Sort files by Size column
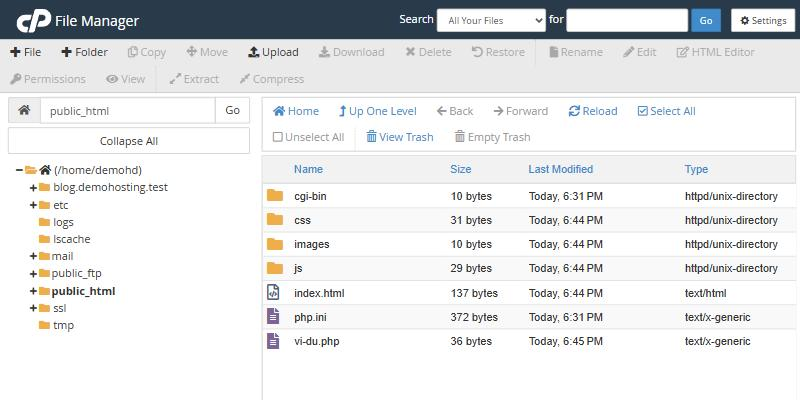 pyautogui.click(x=461, y=169)
